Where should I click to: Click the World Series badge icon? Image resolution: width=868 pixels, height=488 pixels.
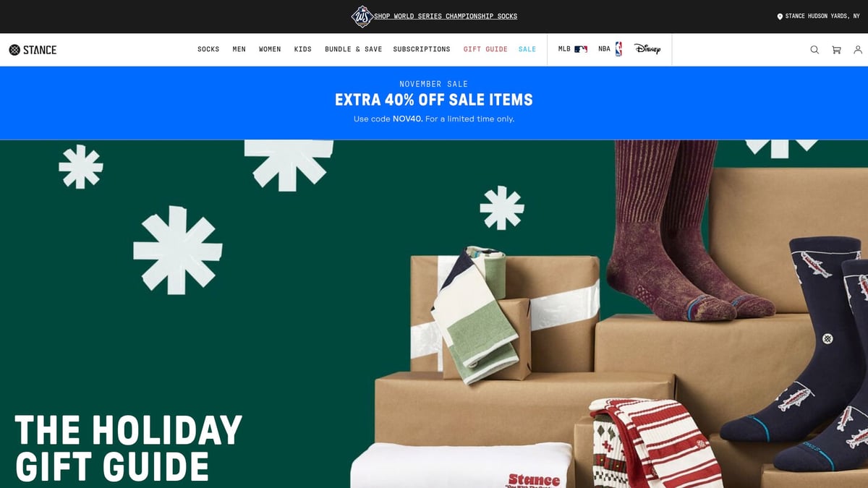[362, 16]
